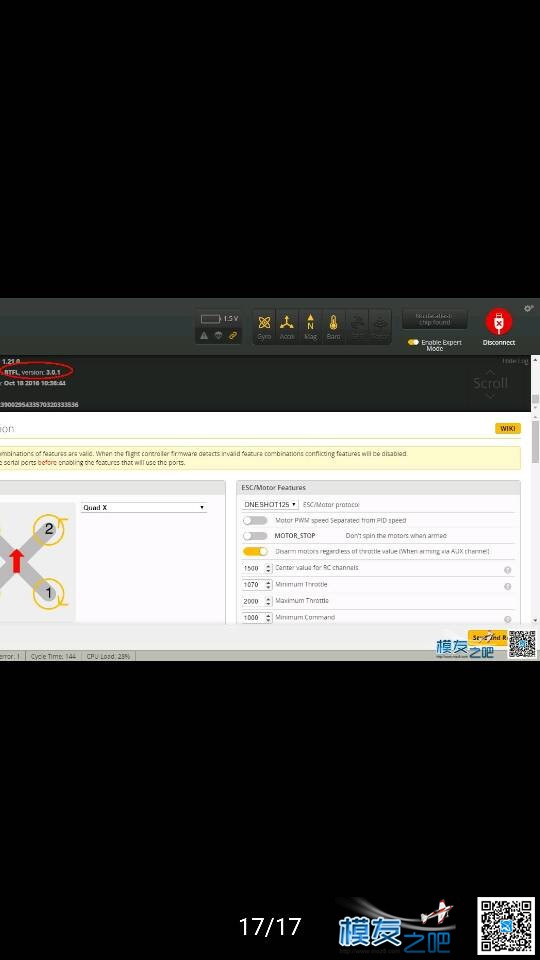Viewport: 540px width, 960px height.
Task: Click the red Disconnect USB icon
Action: point(499,321)
